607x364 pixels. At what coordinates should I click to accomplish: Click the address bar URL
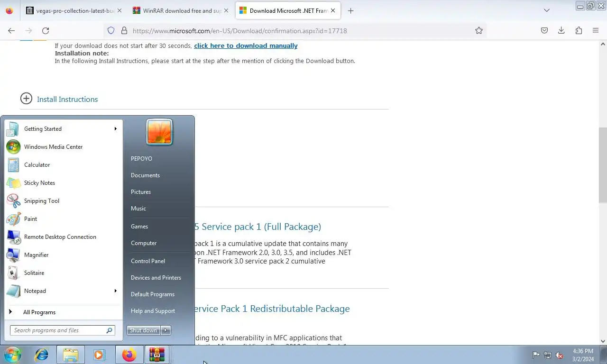tap(239, 31)
